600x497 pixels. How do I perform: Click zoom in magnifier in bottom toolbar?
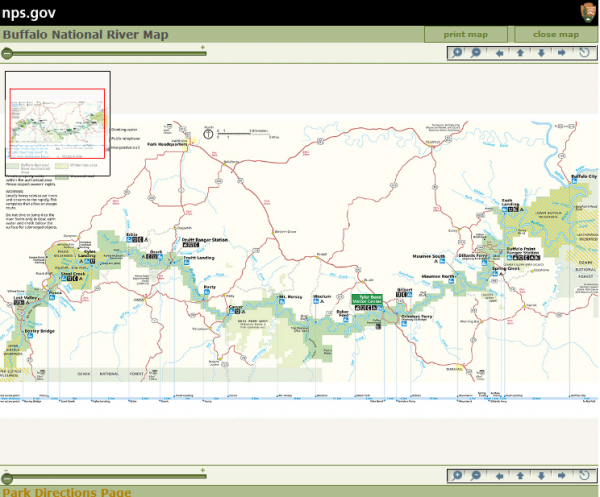pos(457,476)
